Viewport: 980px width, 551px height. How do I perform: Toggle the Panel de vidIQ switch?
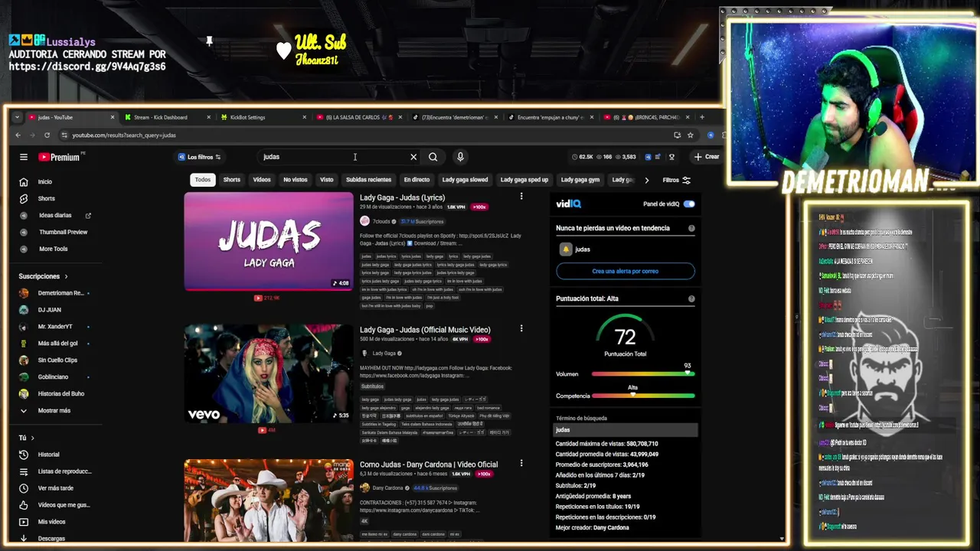pos(689,204)
